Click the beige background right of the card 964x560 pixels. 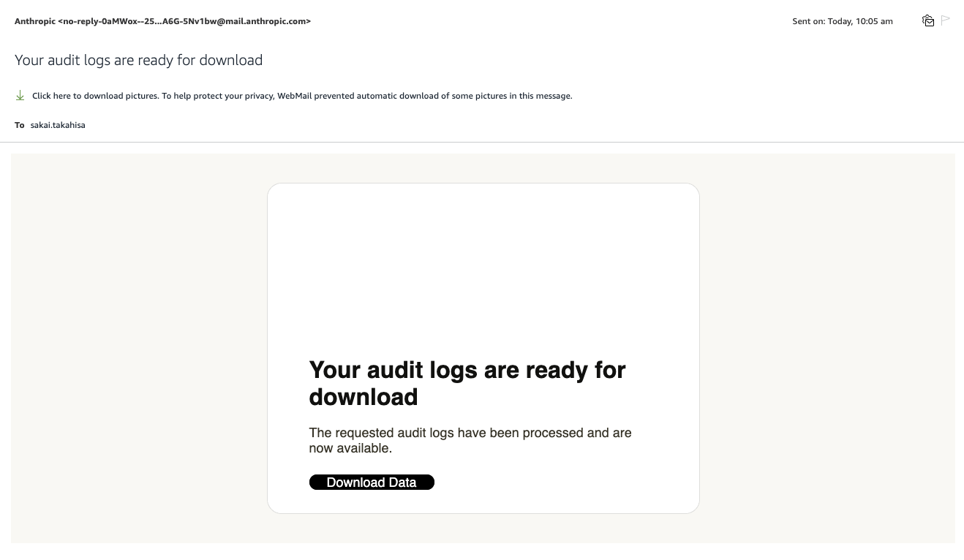point(826,348)
